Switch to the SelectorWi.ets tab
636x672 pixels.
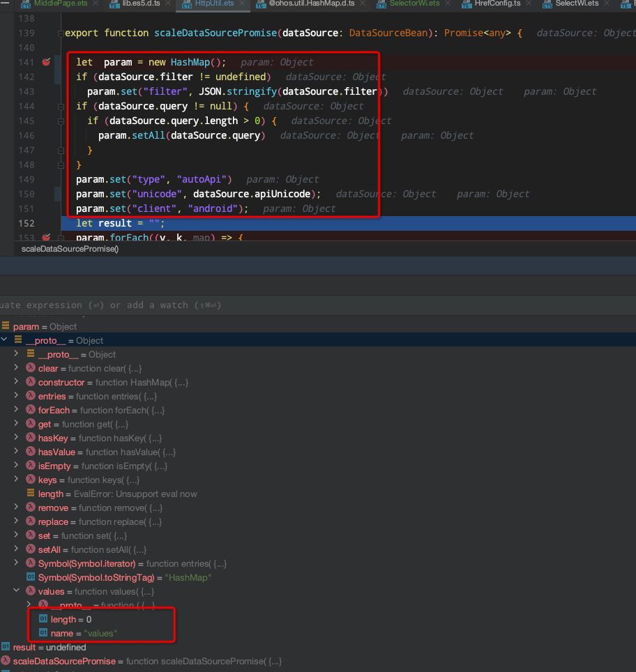click(x=414, y=3)
